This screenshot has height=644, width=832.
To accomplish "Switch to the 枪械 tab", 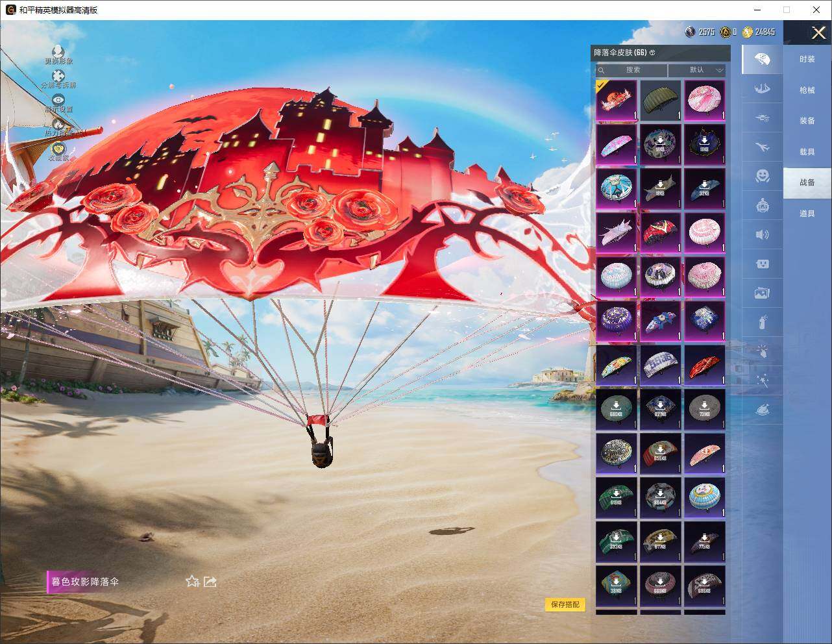I will point(807,90).
